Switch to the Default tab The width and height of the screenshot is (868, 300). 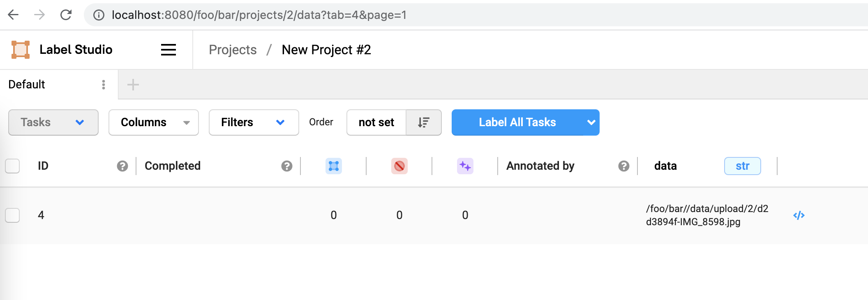[x=26, y=84]
